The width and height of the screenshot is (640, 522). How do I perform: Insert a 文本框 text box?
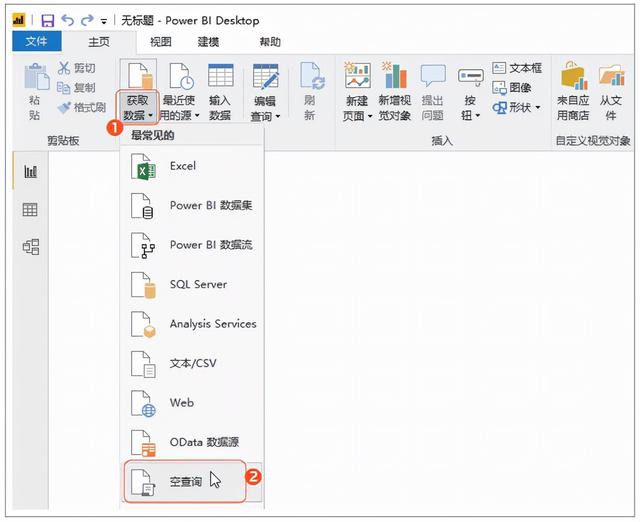pyautogui.click(x=517, y=68)
